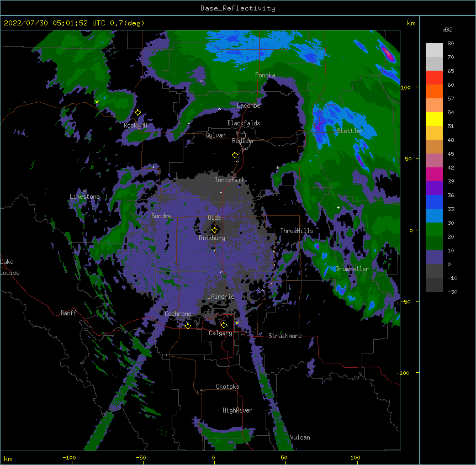The height and width of the screenshot is (465, 476).
Task: Click the km unit label beside the timestamp row
Action: (411, 23)
